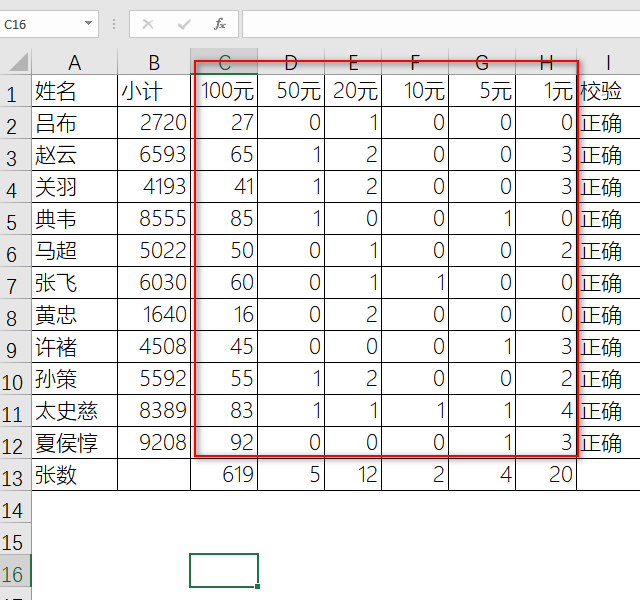Click the cell with name 赵云
Viewport: 640px width, 600px height.
(x=74, y=155)
